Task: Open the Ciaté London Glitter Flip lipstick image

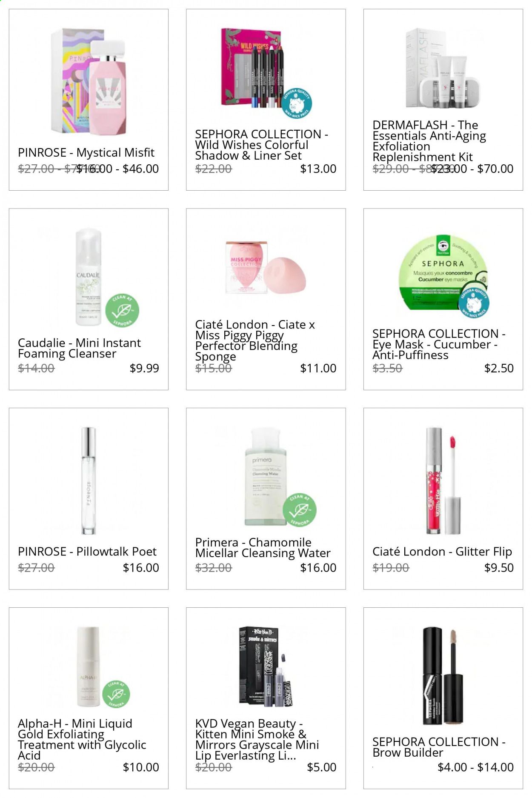Action: click(x=443, y=481)
